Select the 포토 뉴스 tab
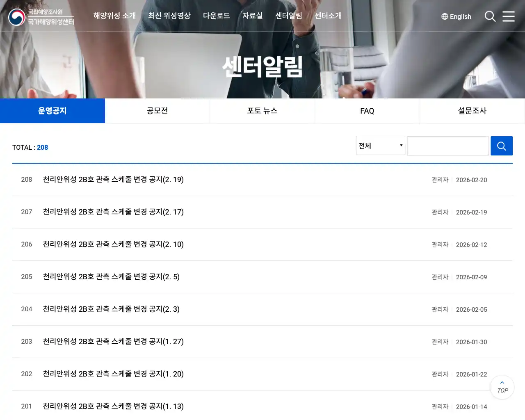 tap(262, 110)
